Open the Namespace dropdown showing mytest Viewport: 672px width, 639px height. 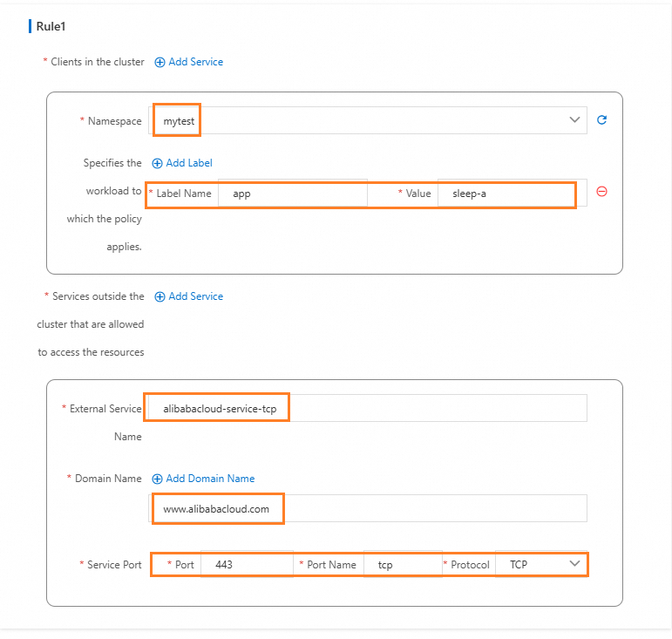[368, 120]
